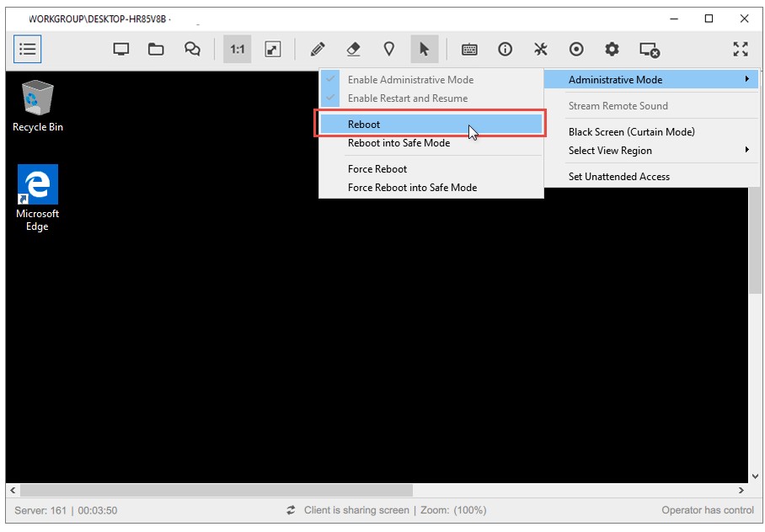This screenshot has height=532, width=765.
Task: Open the connection information panel
Action: coord(505,49)
